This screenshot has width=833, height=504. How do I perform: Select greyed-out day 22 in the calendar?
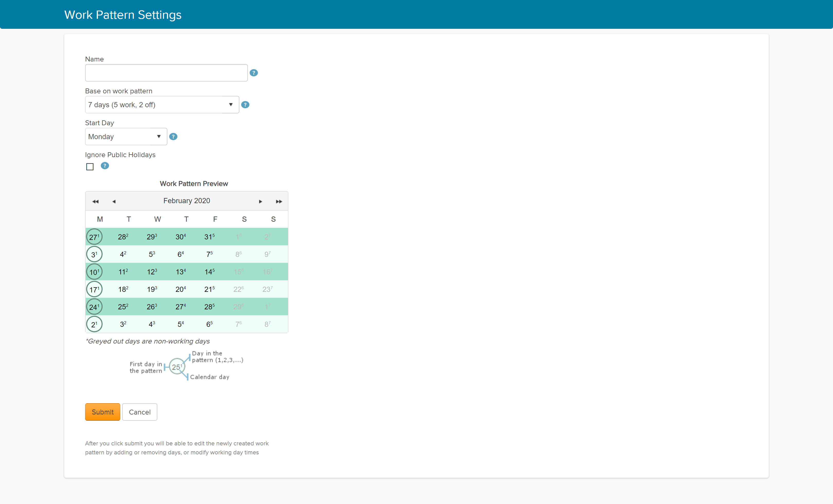238,289
